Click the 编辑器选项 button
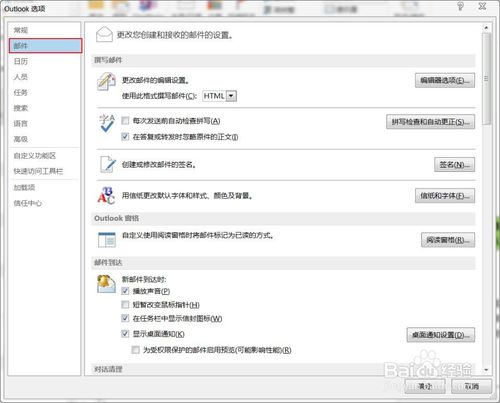Screen dimensions: 500x403 pos(445,80)
